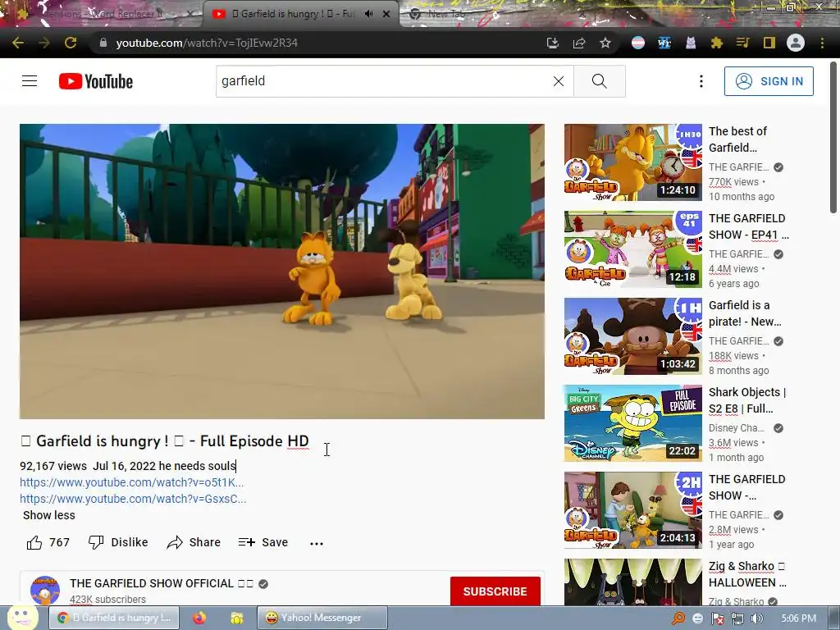Switch to the Extensions - Word Replacer tab
840x630 pixels.
[102, 14]
